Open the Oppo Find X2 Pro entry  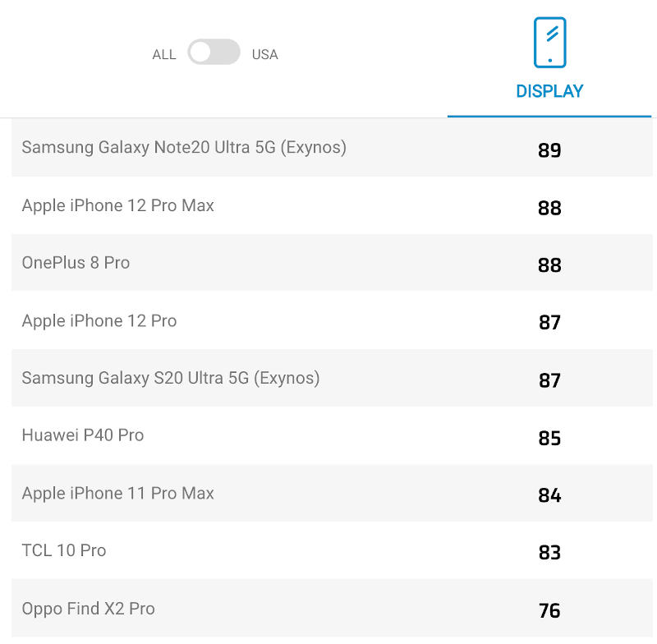(89, 609)
